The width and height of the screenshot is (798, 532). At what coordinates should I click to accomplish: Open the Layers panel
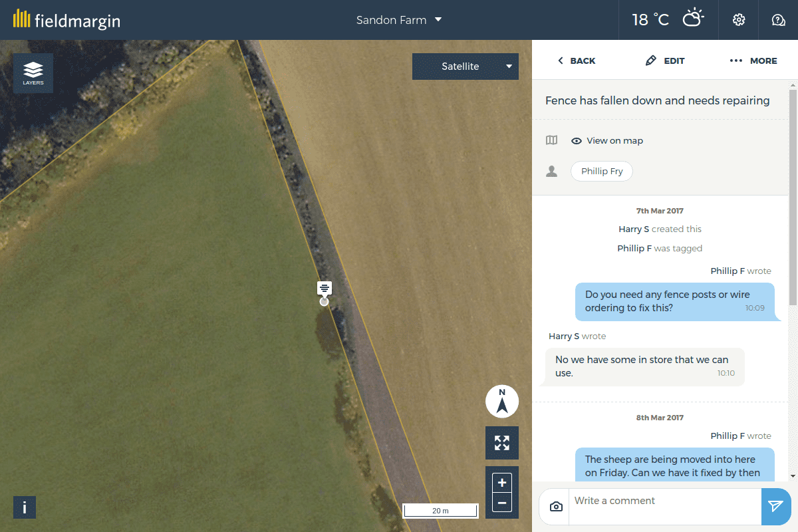[x=33, y=73]
